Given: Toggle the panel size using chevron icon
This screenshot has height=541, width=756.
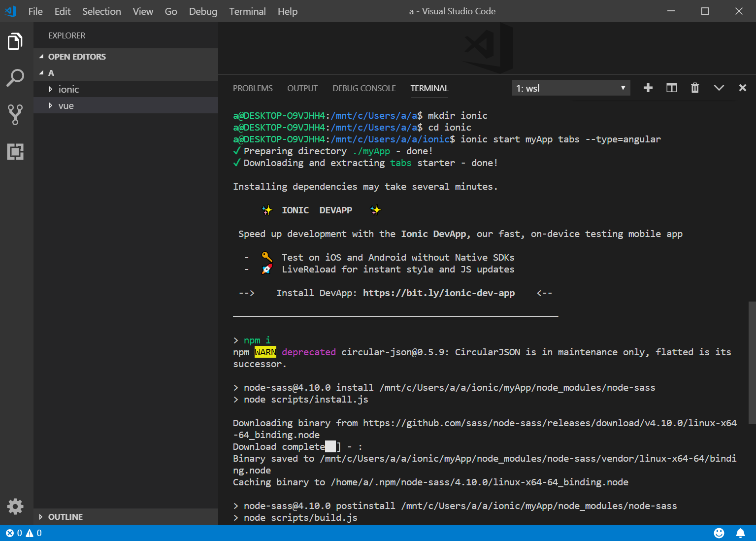Looking at the screenshot, I should 719,88.
